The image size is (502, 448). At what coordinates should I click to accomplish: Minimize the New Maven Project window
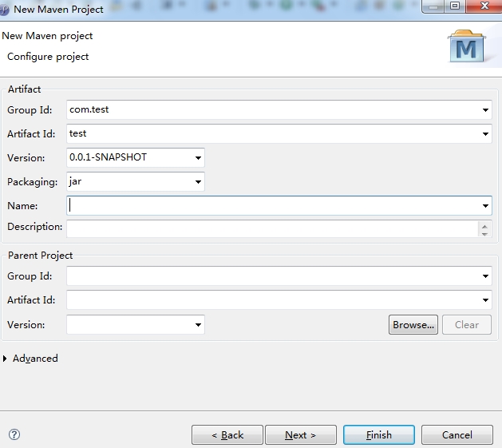(x=433, y=6)
